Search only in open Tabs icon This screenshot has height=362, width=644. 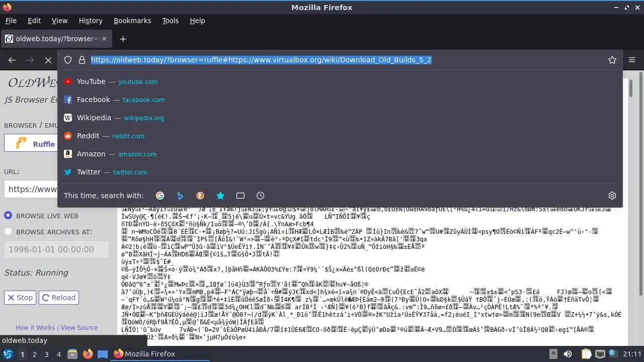pyautogui.click(x=240, y=196)
